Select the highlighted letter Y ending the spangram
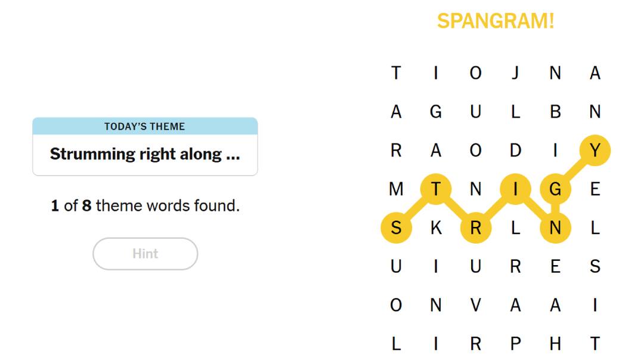644x363 pixels. click(595, 150)
